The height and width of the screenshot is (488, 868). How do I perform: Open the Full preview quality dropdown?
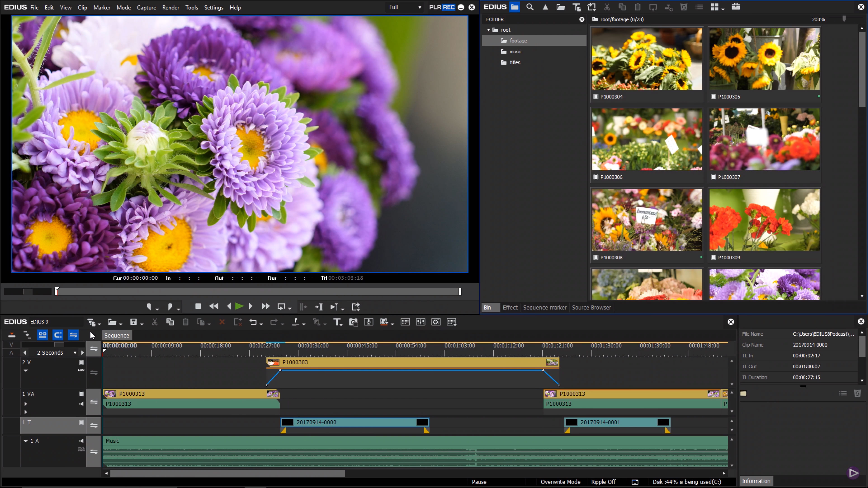coord(405,7)
